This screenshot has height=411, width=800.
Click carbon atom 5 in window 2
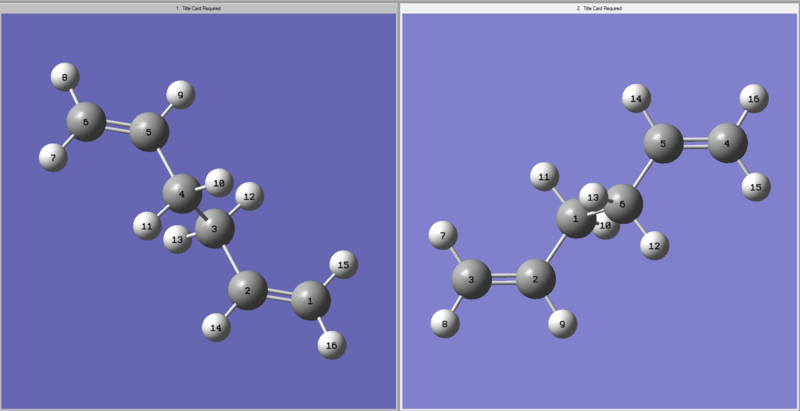[x=663, y=143]
